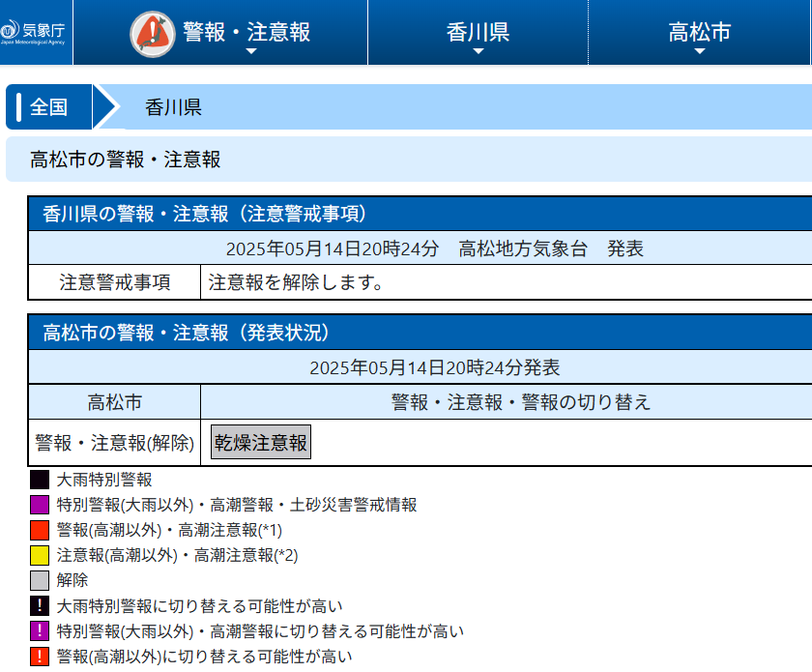Click red exclamation warning upgrade icon
The width and height of the screenshot is (812, 672).
[x=40, y=657]
